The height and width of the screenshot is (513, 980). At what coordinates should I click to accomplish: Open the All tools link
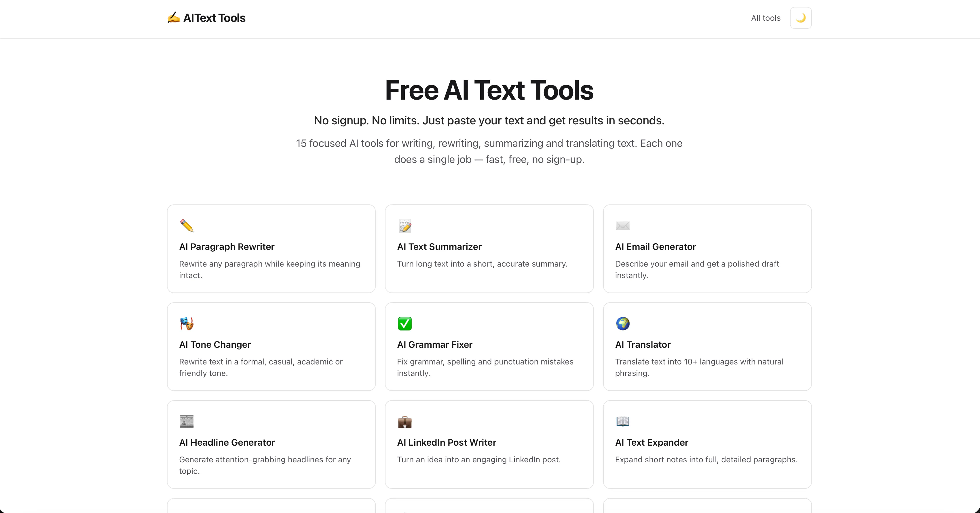[766, 18]
